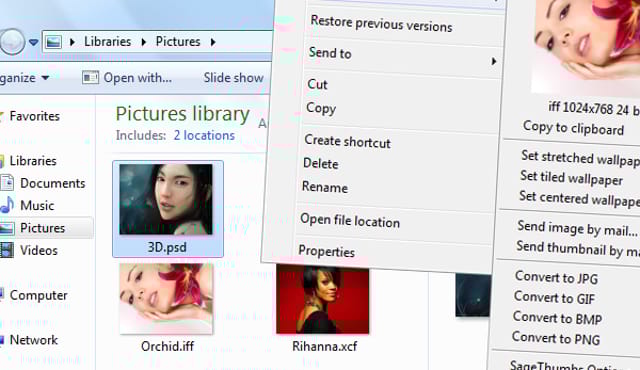Click the Open with toolbar icon
Image resolution: width=640 pixels, height=370 pixels.
pyautogui.click(x=90, y=78)
